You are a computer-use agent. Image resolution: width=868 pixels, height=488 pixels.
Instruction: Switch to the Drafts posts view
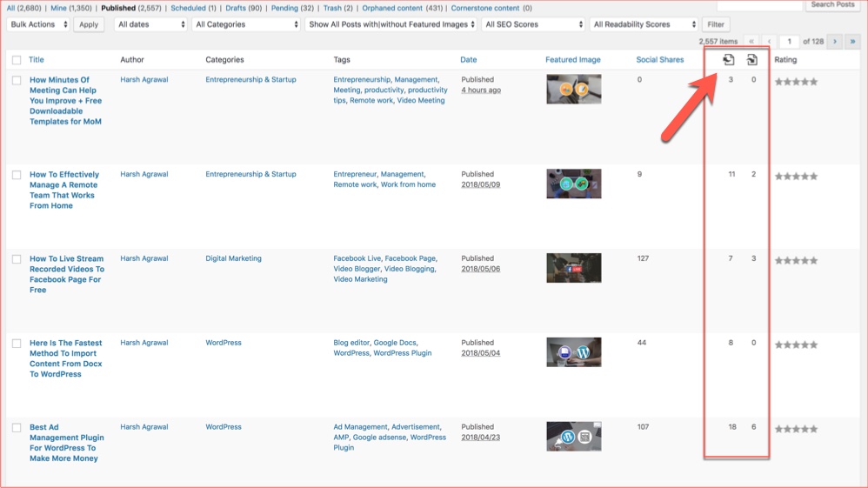click(235, 8)
